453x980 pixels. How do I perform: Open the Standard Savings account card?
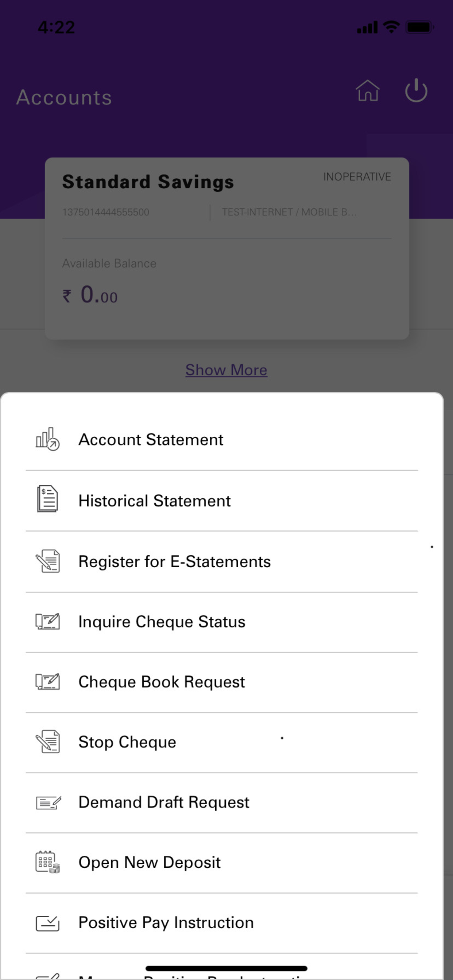pyautogui.click(x=227, y=248)
